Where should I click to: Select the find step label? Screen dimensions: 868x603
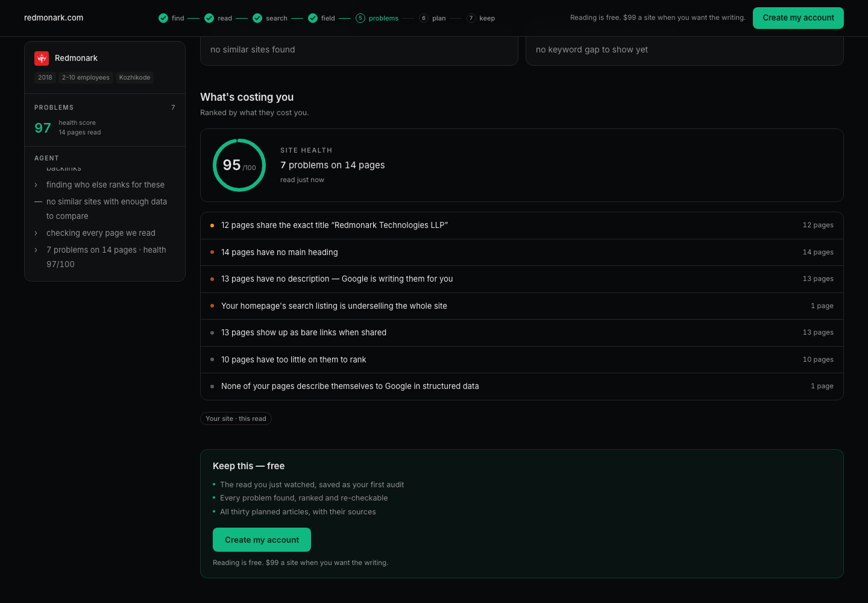point(178,18)
